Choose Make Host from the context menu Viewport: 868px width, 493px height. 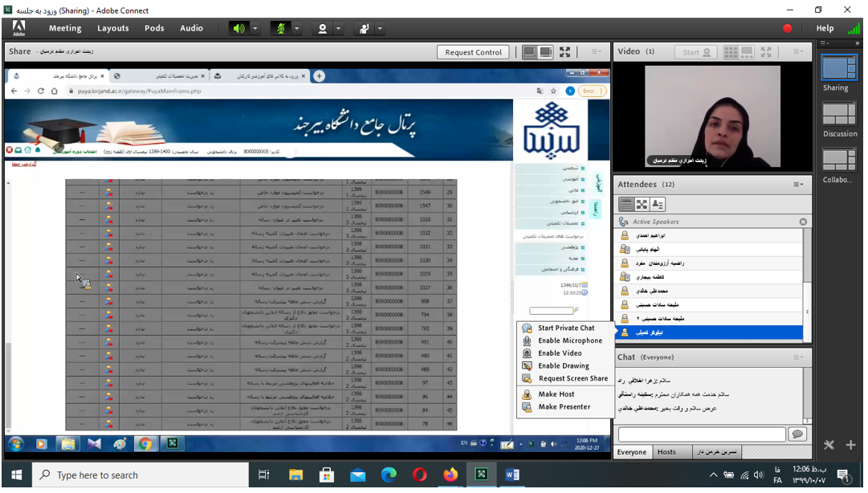pos(566,394)
